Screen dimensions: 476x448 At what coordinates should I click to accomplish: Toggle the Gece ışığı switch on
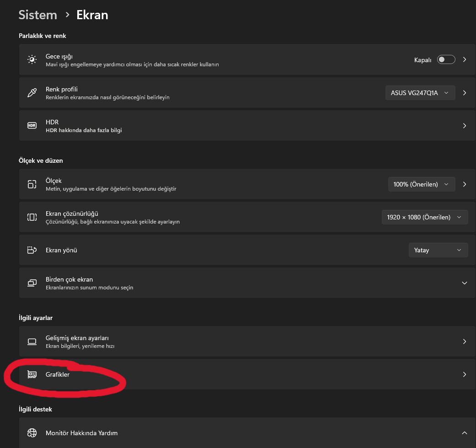click(446, 59)
